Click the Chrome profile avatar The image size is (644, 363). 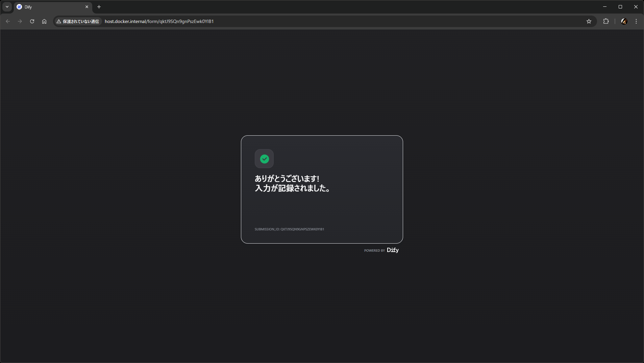coord(624,21)
